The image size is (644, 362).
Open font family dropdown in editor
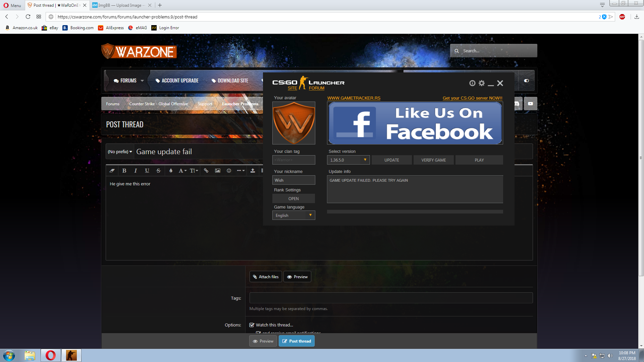(182, 171)
